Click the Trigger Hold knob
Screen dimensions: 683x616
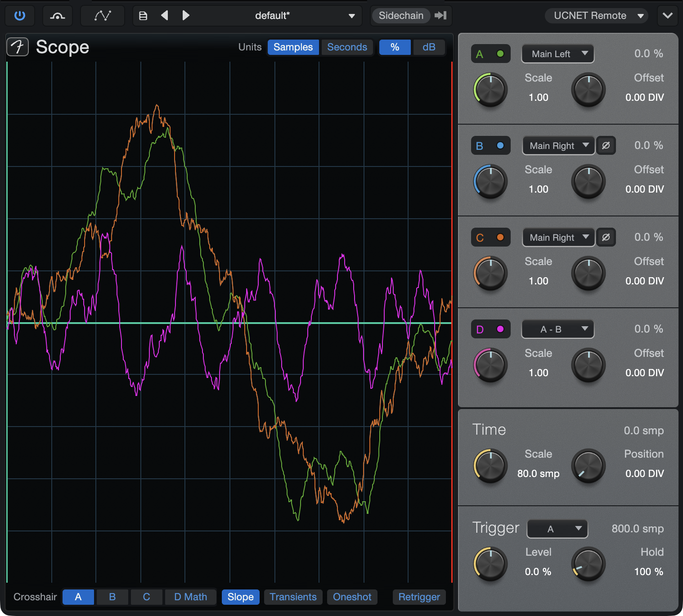[x=589, y=564]
